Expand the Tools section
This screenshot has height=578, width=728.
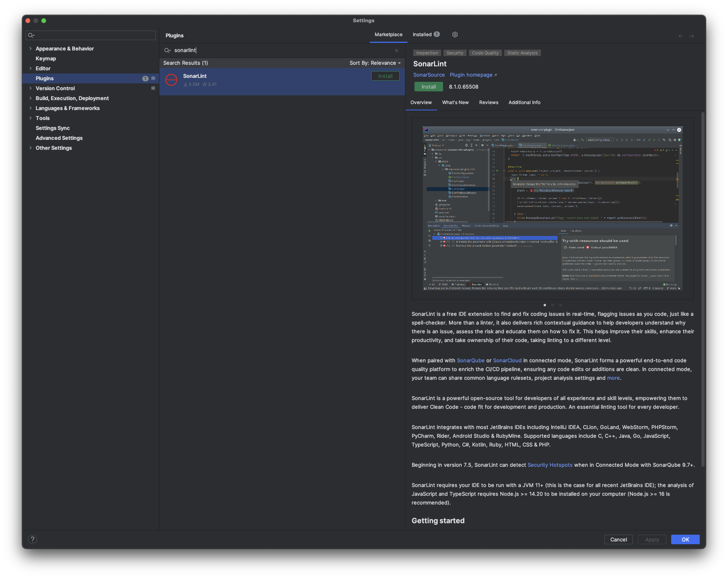point(30,118)
